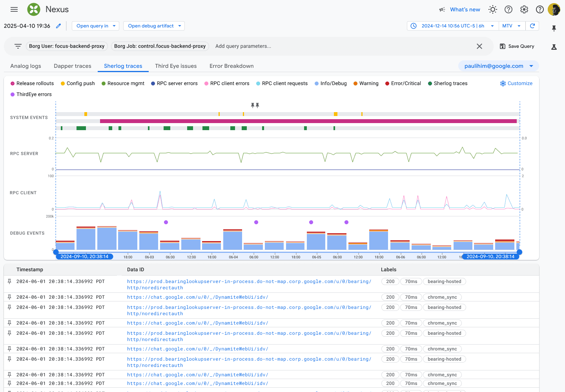Open the Customize chart link
565x392 pixels.
click(x=516, y=83)
